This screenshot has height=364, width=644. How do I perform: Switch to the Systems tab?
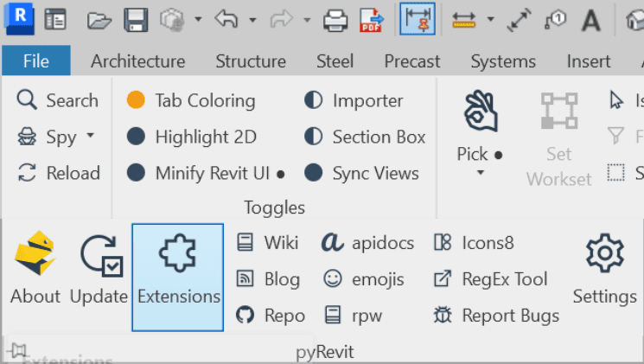coord(503,61)
